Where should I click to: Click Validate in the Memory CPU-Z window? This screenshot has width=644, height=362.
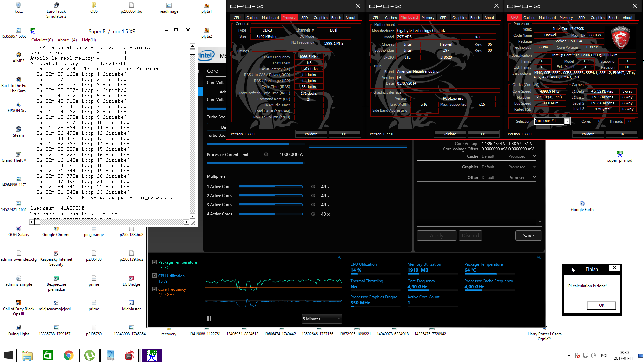311,134
